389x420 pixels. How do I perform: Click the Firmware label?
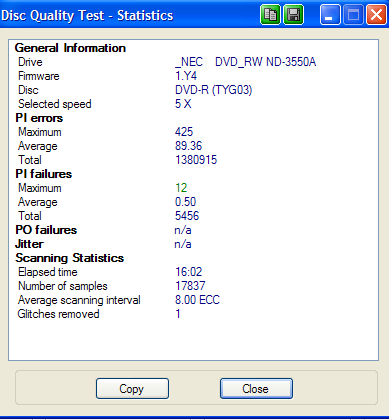[x=39, y=76]
